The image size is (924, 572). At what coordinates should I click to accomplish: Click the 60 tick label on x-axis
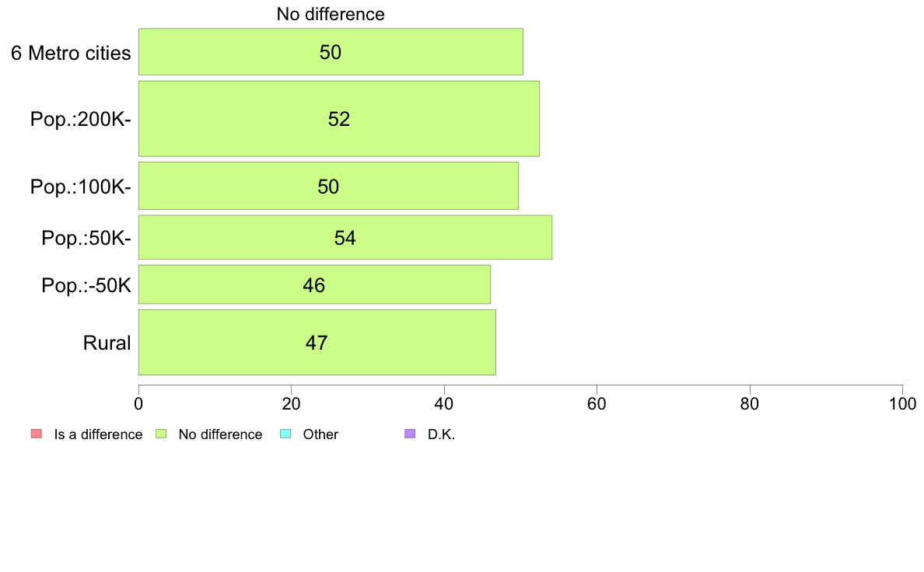pyautogui.click(x=597, y=403)
